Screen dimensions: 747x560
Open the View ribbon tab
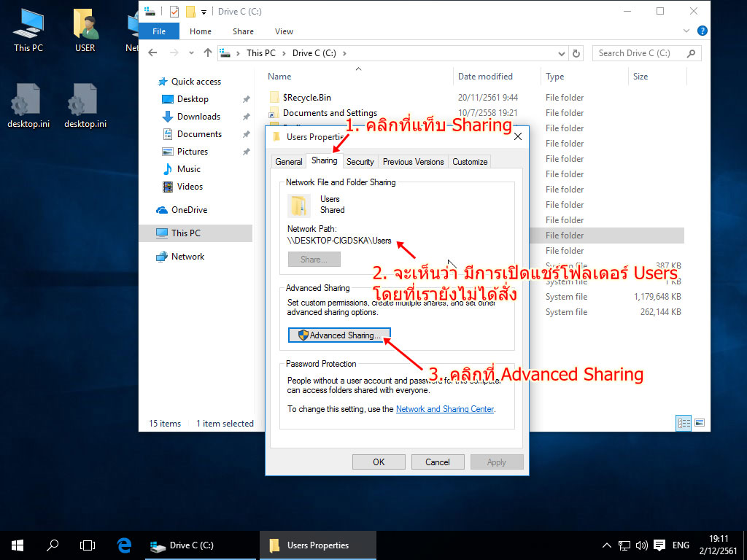tap(284, 31)
